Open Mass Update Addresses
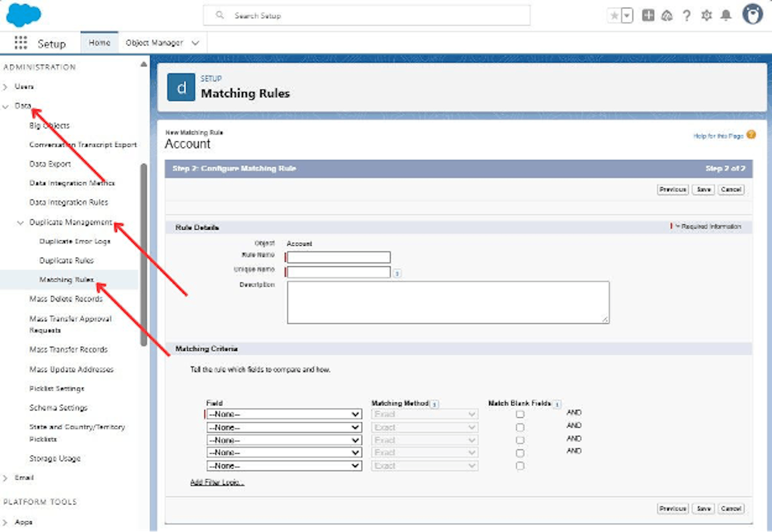 click(x=71, y=369)
